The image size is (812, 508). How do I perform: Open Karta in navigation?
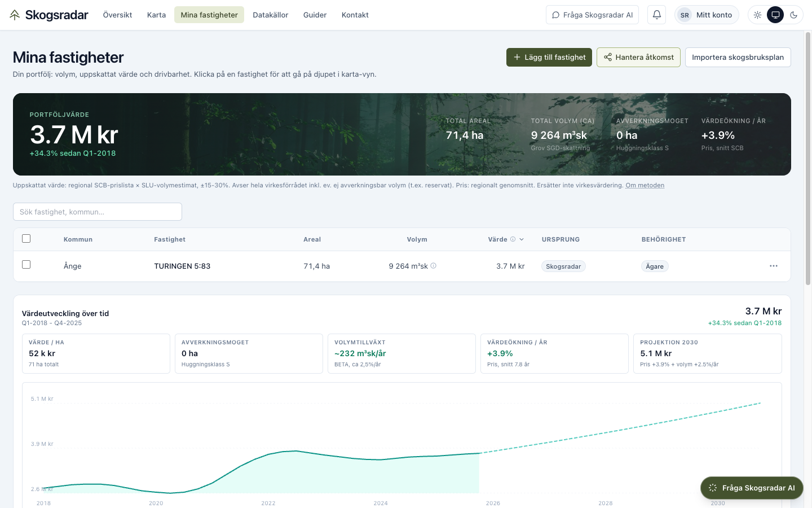point(156,15)
